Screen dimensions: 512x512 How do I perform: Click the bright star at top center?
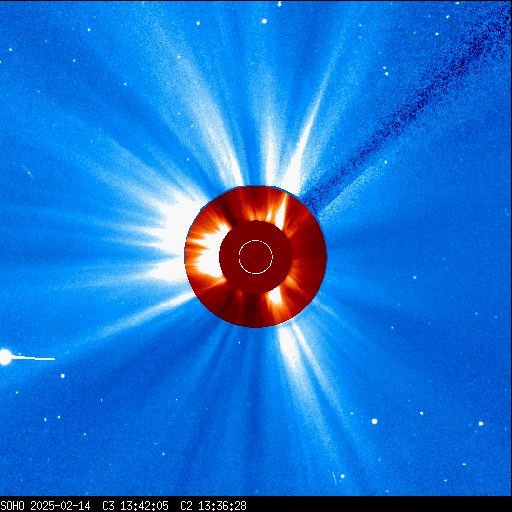(x=264, y=21)
